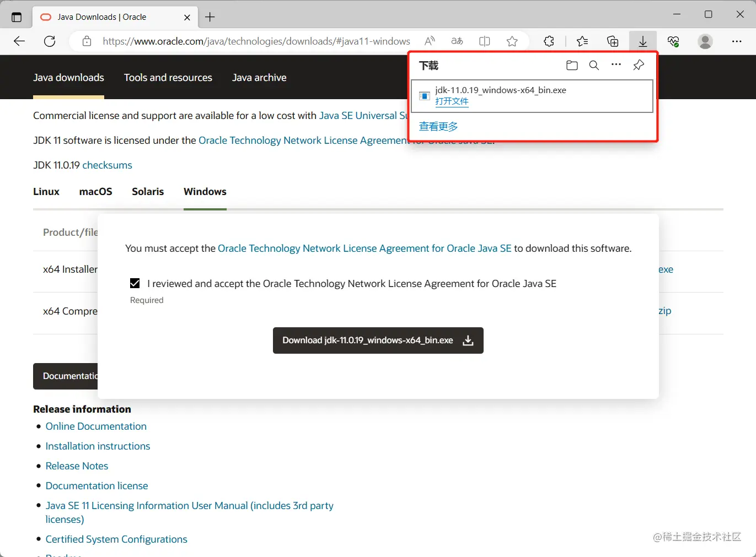This screenshot has height=557, width=756.
Task: Open Documentation license link
Action: (96, 486)
